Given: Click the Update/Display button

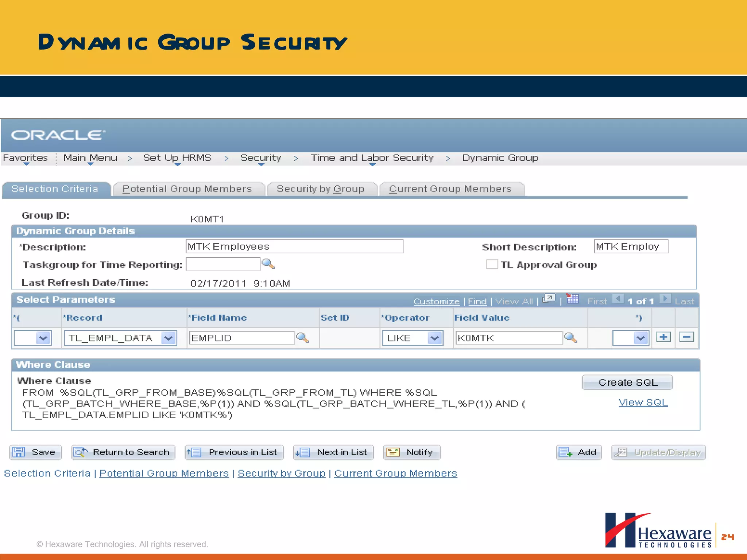Looking at the screenshot, I should (658, 452).
